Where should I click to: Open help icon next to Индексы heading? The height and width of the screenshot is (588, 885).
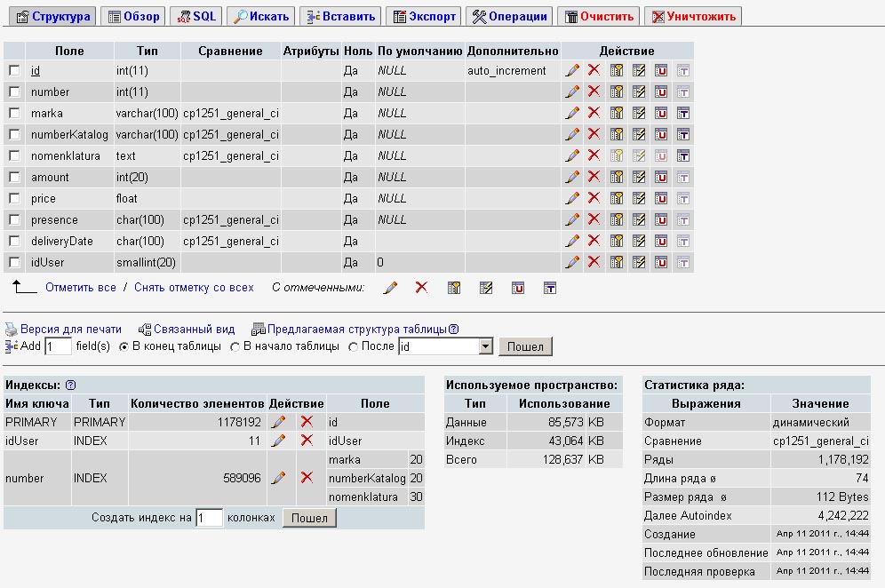[x=71, y=385]
